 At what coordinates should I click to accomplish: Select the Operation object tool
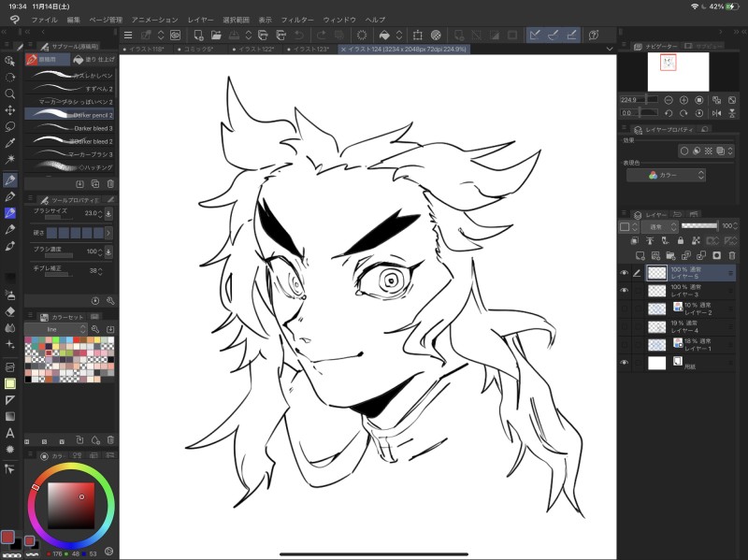(x=9, y=61)
